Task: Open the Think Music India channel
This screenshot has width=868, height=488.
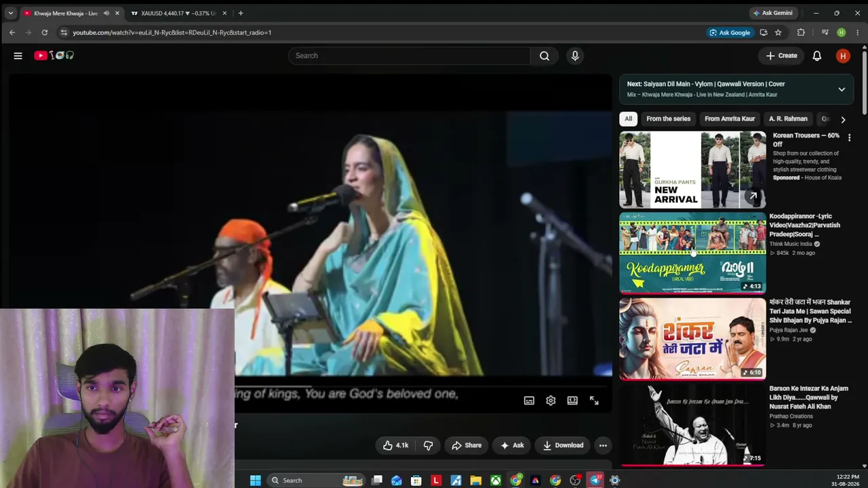Action: (x=791, y=244)
